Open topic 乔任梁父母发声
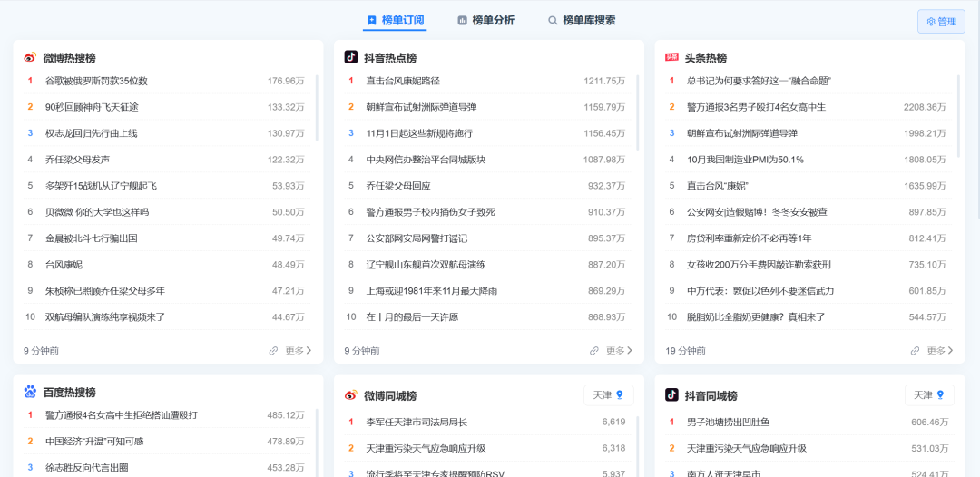980x477 pixels. tap(77, 160)
